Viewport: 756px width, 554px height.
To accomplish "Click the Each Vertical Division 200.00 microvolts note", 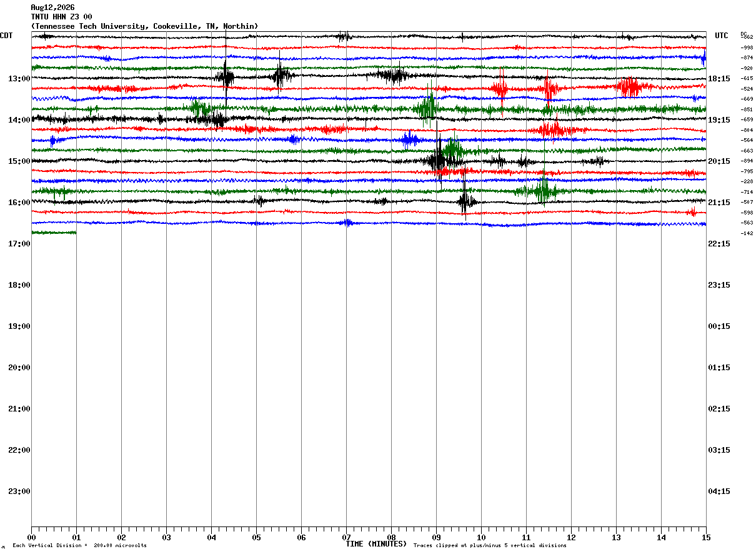I will (x=79, y=546).
